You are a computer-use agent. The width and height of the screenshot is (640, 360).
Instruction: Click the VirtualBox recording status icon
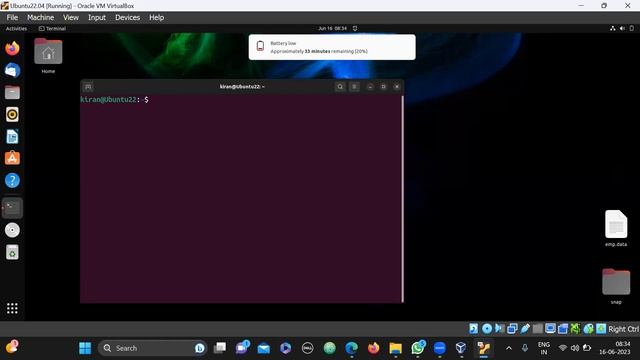563,328
